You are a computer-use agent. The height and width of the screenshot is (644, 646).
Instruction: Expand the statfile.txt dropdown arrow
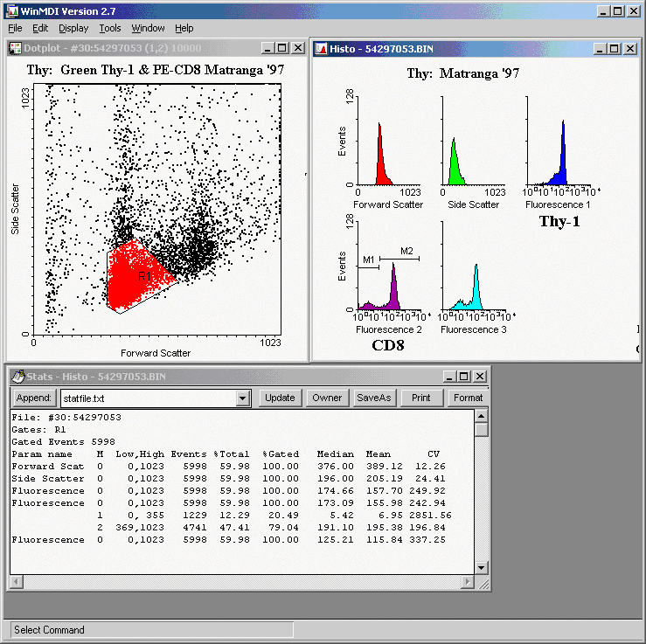point(243,398)
